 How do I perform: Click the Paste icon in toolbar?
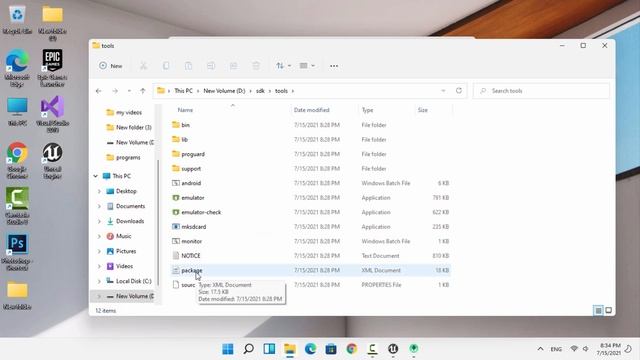(x=188, y=66)
